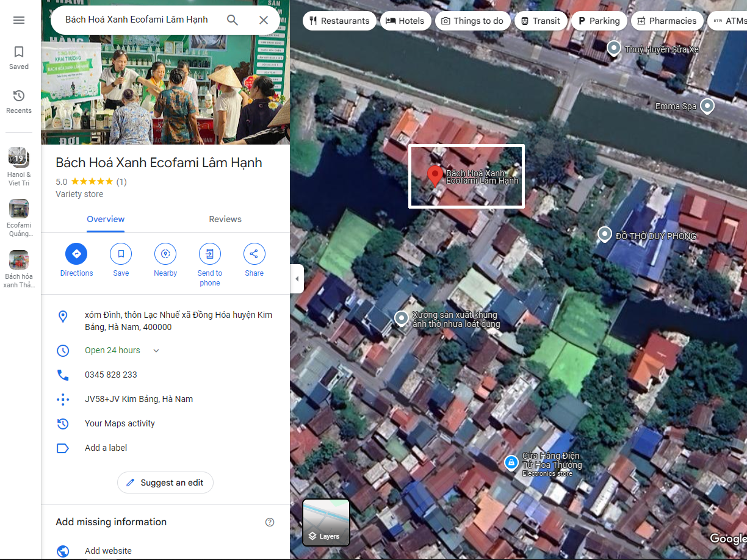Image resolution: width=747 pixels, height=560 pixels.
Task: Click the Emma Spa map marker
Action: 707,106
